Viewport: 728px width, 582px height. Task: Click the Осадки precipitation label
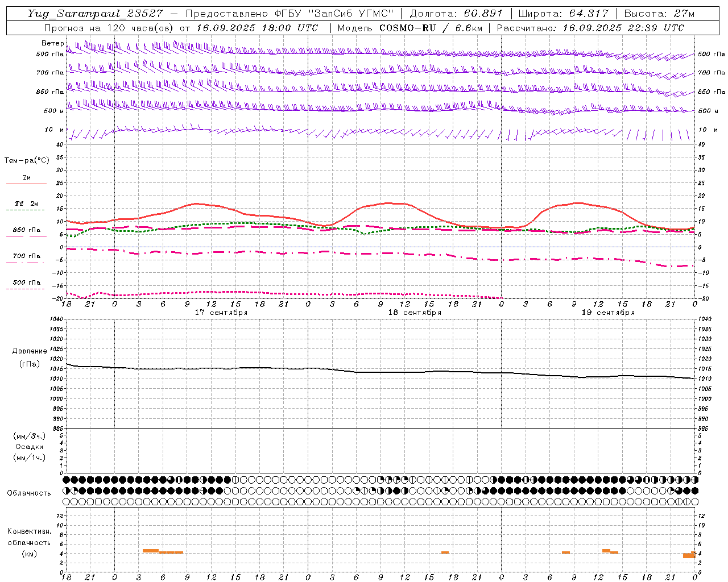(30, 447)
